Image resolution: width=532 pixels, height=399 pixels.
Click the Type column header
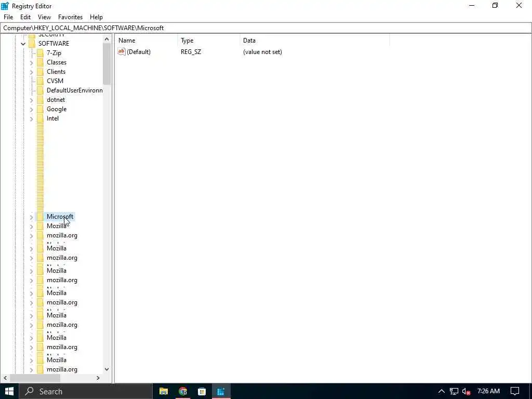[x=209, y=41]
